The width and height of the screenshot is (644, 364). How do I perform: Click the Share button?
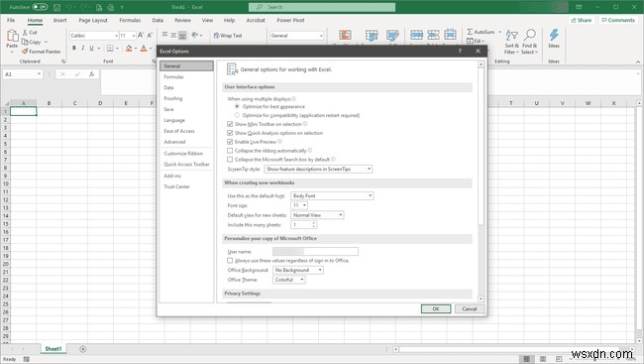click(x=582, y=20)
